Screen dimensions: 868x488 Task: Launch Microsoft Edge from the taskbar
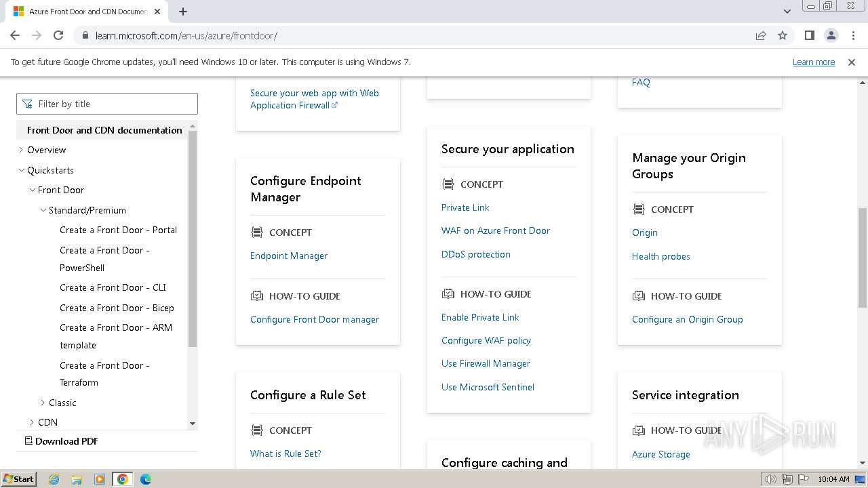coord(146,479)
